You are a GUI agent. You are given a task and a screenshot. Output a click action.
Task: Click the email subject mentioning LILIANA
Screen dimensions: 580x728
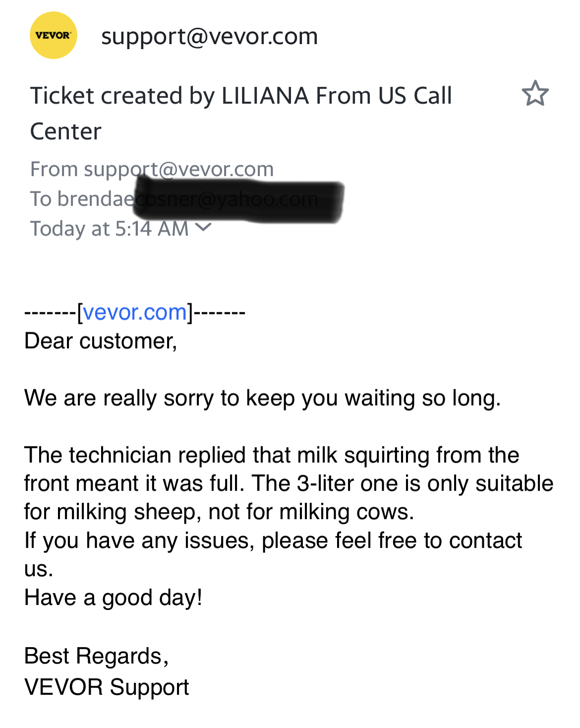point(241,96)
